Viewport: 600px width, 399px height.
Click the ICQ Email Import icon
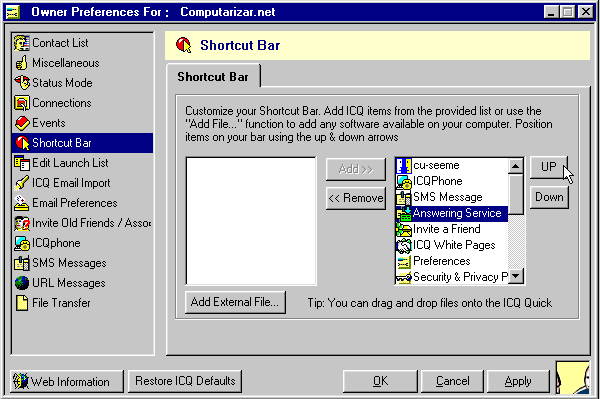[x=21, y=183]
